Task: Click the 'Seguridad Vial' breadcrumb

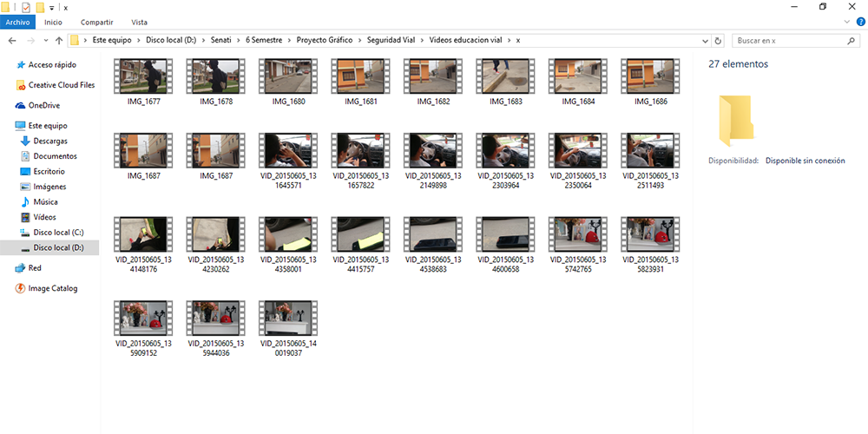Action: [x=391, y=41]
